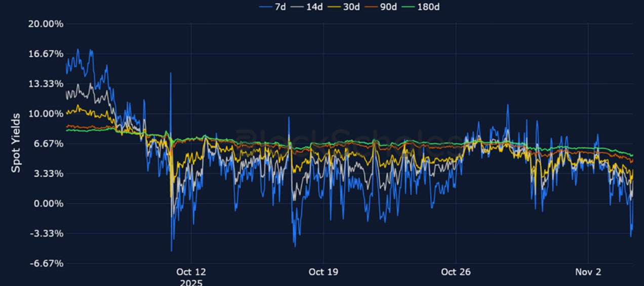The width and height of the screenshot is (644, 286).
Task: Click the 2025 year label under the axis
Action: pyautogui.click(x=191, y=282)
